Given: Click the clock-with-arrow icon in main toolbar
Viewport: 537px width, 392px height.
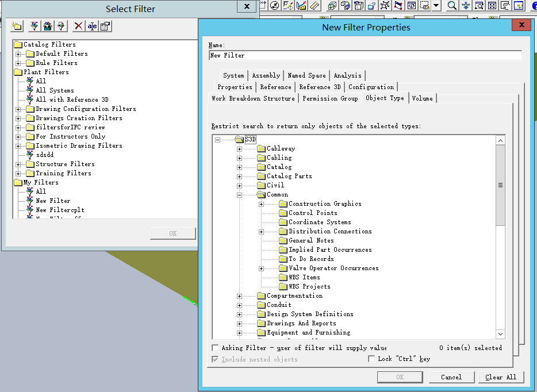Looking at the screenshot, I should click(x=274, y=6).
